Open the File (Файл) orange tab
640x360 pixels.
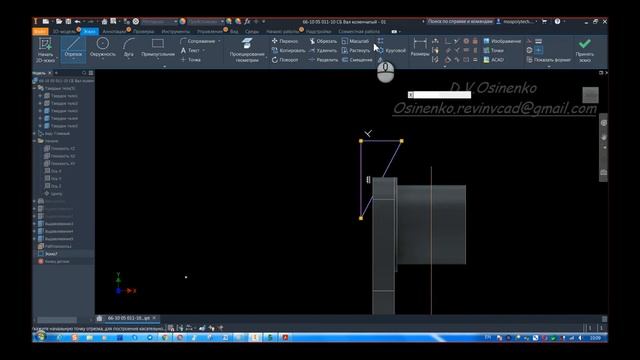point(40,31)
